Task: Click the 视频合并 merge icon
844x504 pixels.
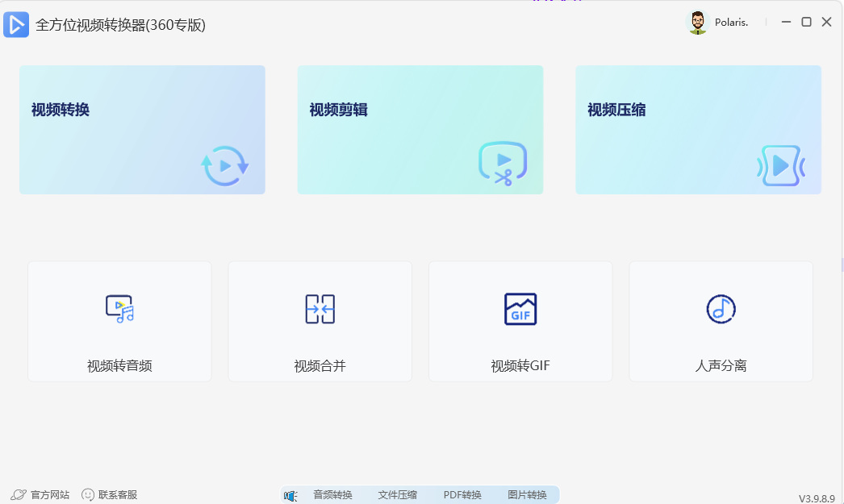Action: click(320, 308)
